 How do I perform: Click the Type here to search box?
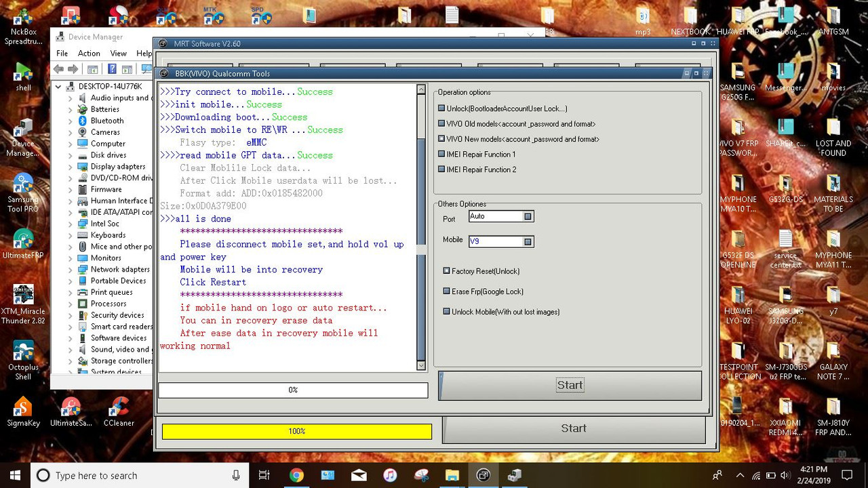click(139, 475)
